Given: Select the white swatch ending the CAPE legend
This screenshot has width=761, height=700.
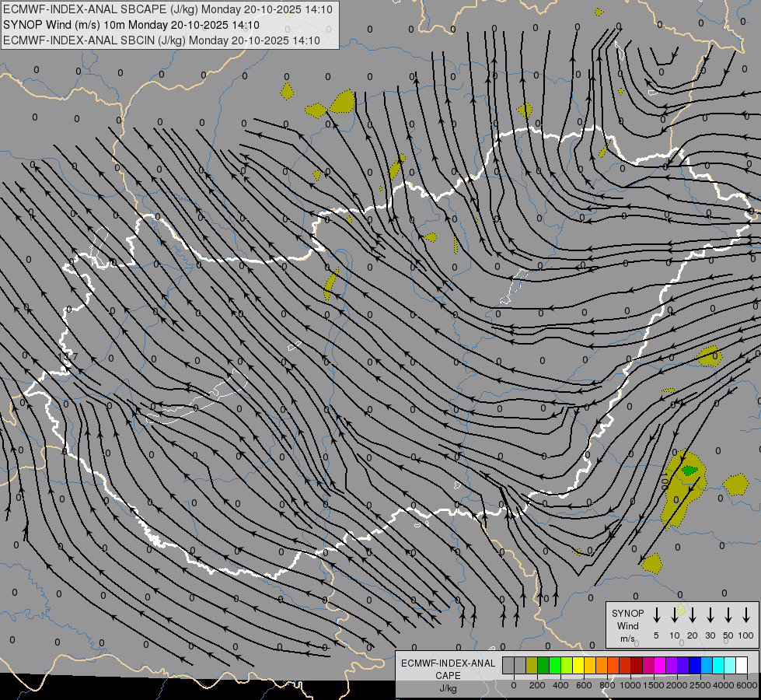Looking at the screenshot, I should (x=742, y=666).
